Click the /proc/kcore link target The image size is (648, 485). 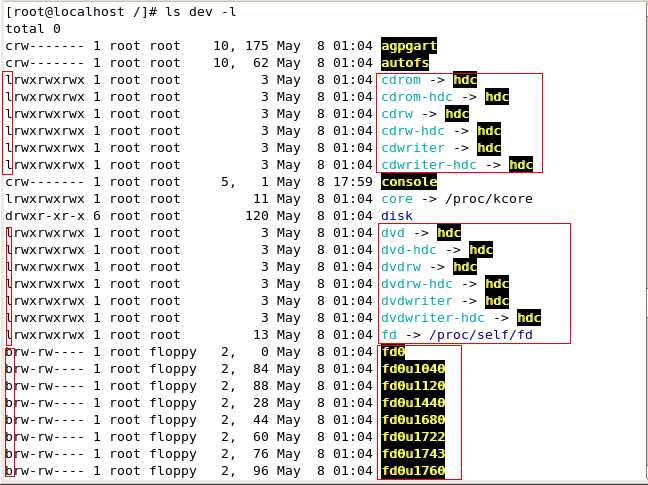point(489,199)
